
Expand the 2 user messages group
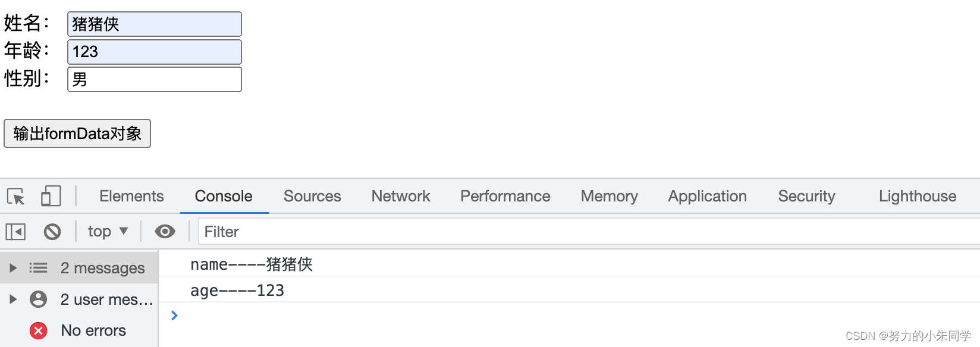pyautogui.click(x=12, y=299)
